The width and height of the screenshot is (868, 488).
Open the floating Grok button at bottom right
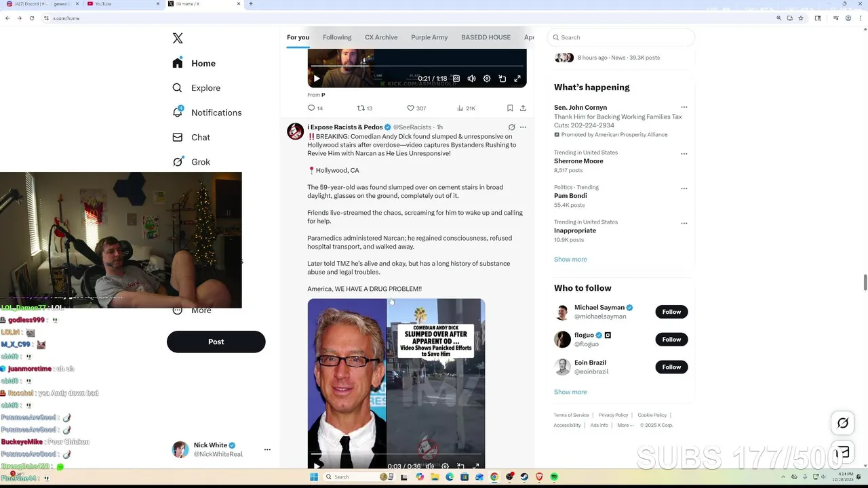click(x=843, y=423)
